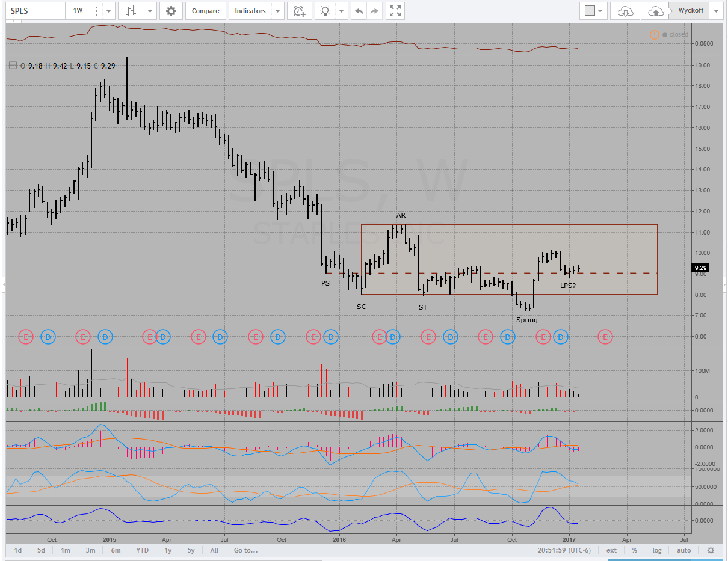Click the lightbulb ideas icon
Viewport: 728px width, 561px height.
[x=325, y=11]
